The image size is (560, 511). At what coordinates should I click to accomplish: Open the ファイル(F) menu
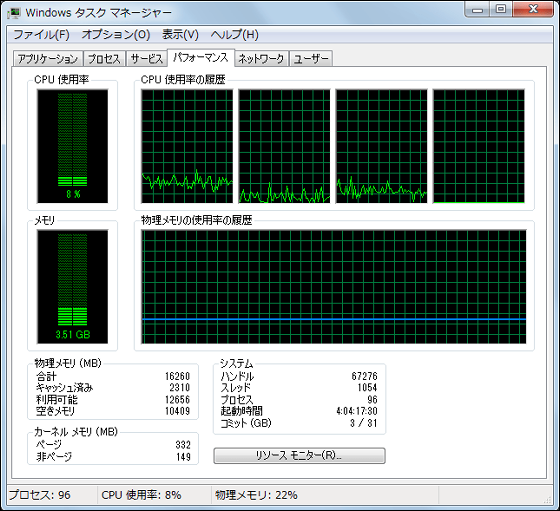tap(41, 35)
